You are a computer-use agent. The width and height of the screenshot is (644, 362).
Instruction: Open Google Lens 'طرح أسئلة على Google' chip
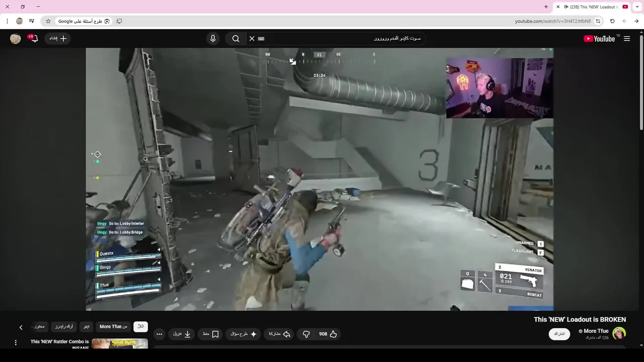pyautogui.click(x=84, y=21)
